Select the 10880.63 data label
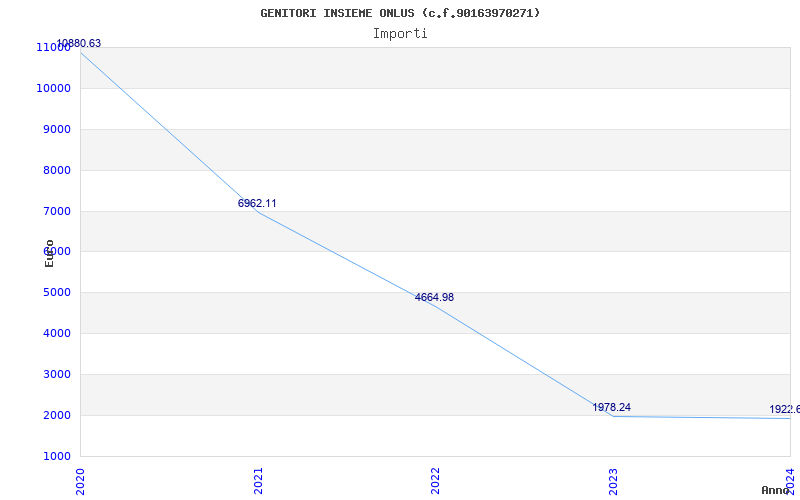 79,43
